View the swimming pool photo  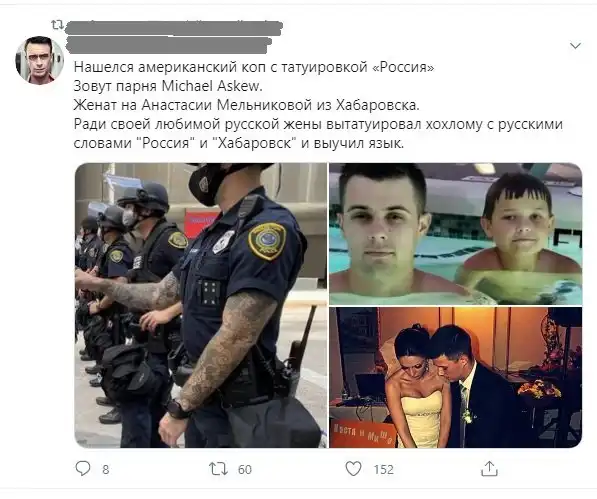tap(455, 234)
